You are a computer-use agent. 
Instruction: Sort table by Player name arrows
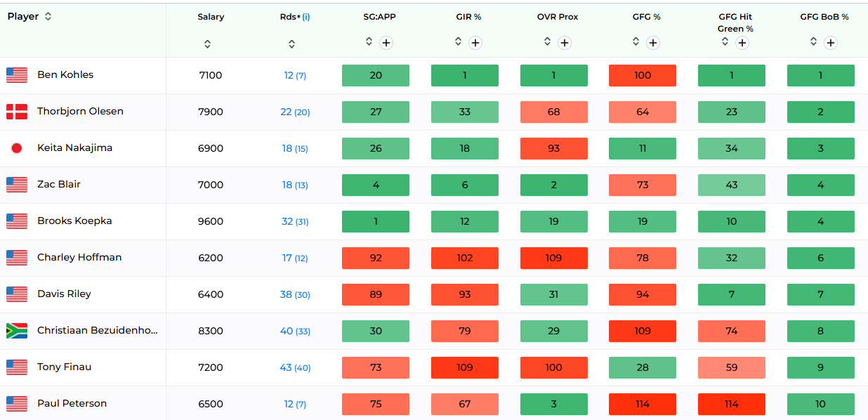(48, 16)
